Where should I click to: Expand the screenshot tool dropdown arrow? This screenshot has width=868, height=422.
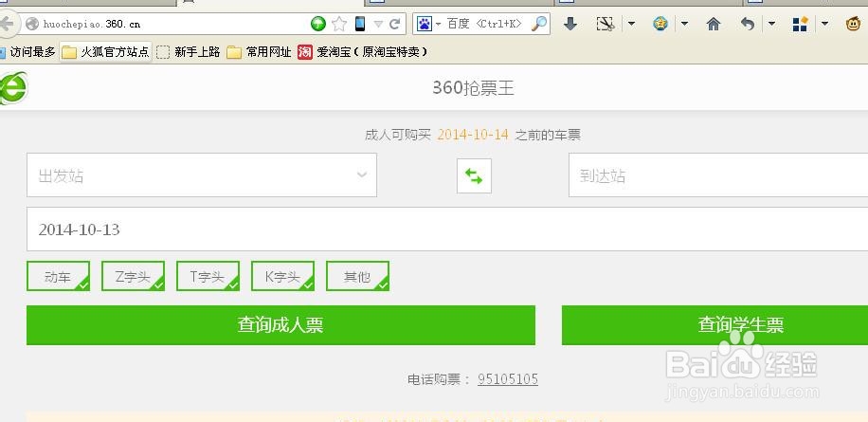click(x=631, y=24)
